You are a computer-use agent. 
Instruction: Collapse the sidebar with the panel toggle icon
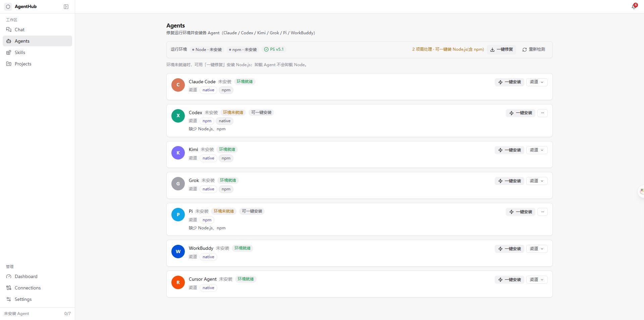tap(66, 7)
